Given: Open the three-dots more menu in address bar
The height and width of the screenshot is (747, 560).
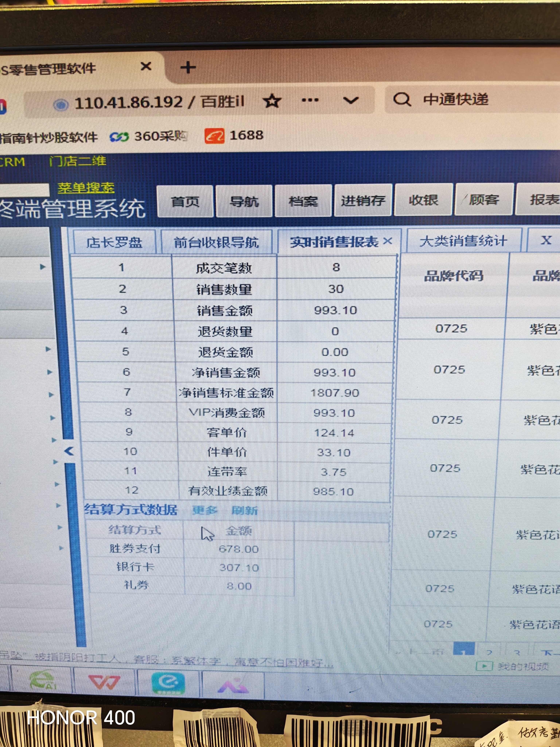Looking at the screenshot, I should 310,100.
